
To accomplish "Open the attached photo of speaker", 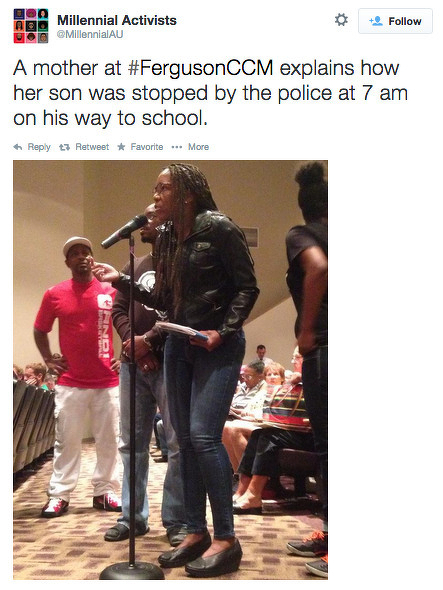I will tap(171, 370).
